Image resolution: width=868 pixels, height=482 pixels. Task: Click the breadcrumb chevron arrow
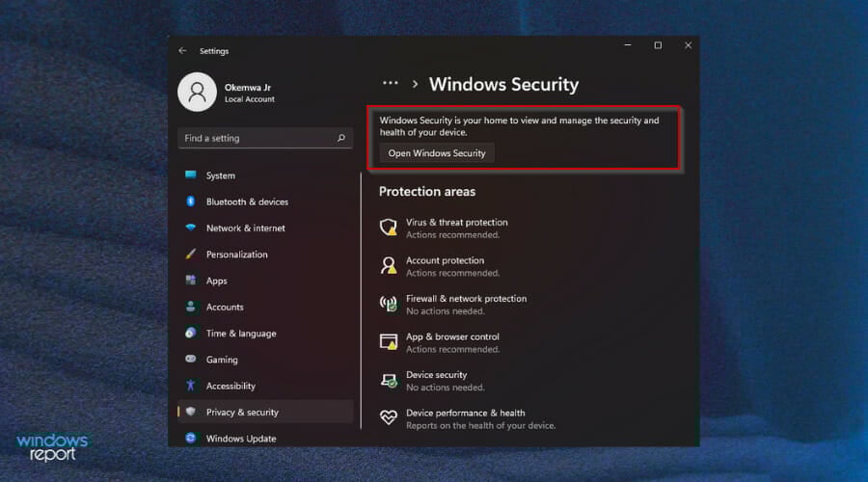[x=415, y=84]
